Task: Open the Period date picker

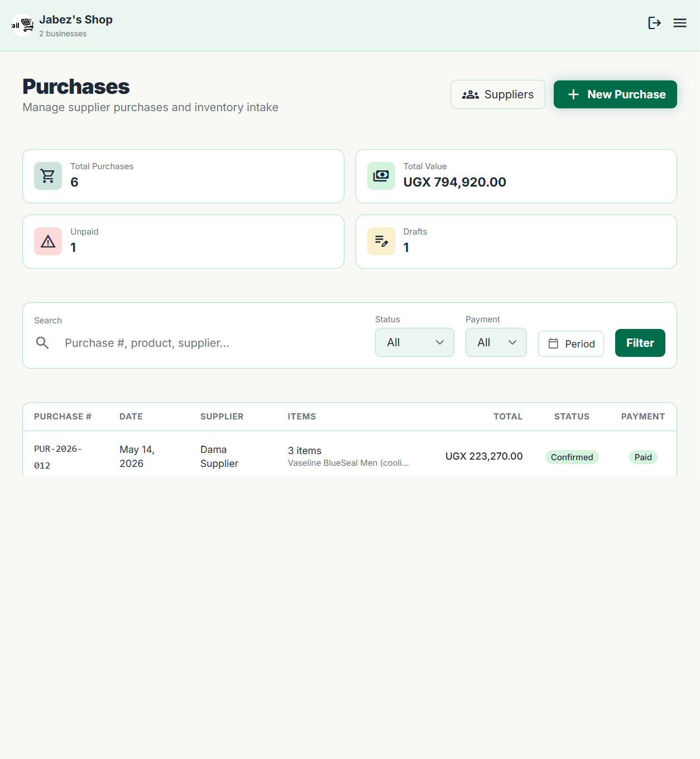Action: (x=571, y=343)
